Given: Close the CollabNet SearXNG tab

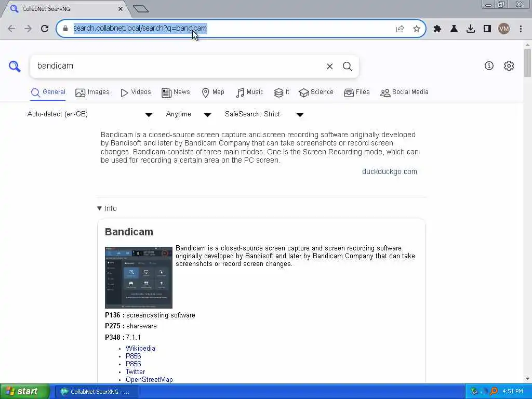Looking at the screenshot, I should [120, 9].
